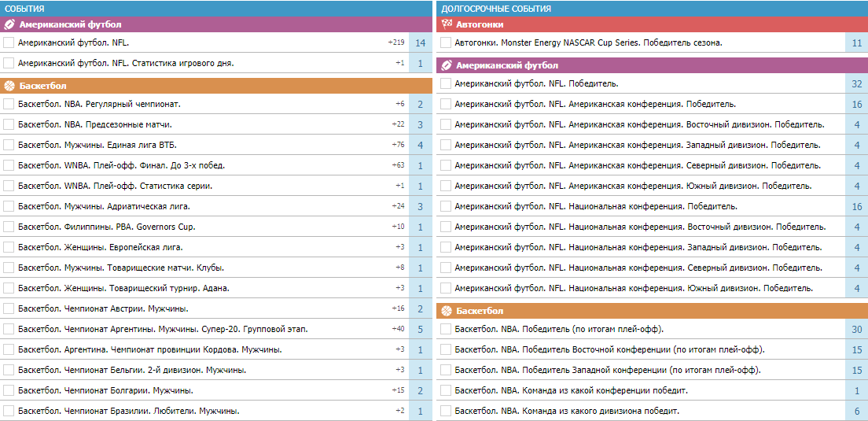Collapse Американский футбол long-term section header

point(652,65)
